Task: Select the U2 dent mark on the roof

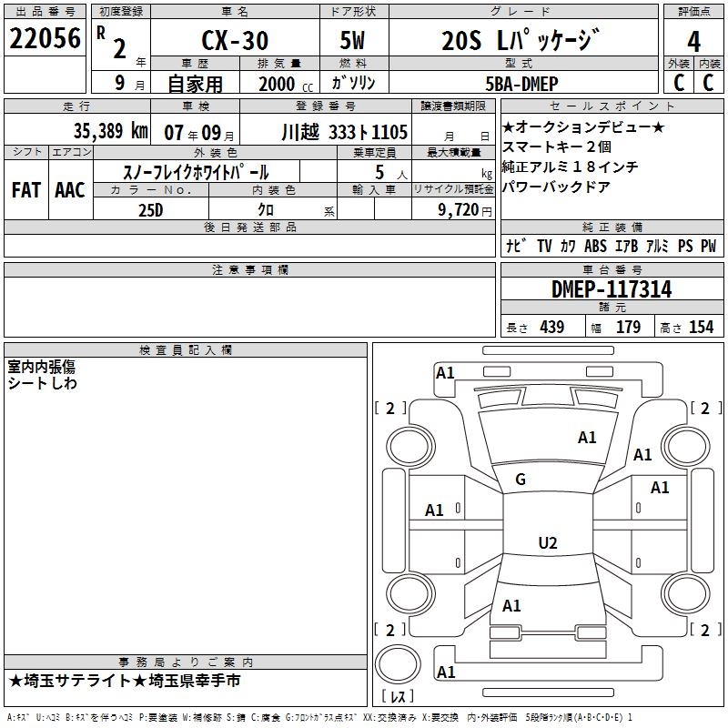Action: [548, 542]
